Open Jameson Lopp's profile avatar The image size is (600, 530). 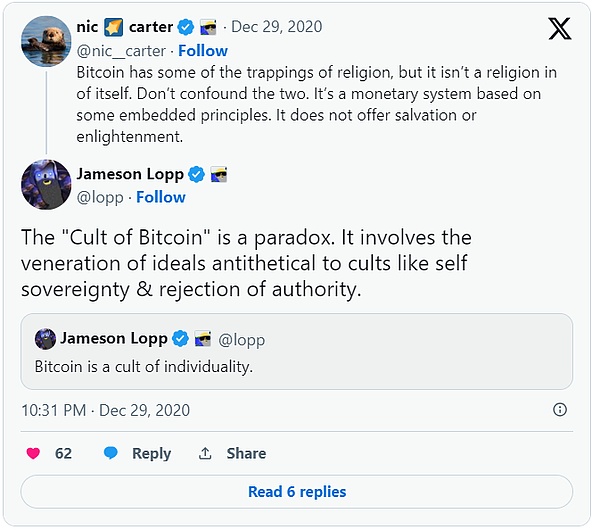click(46, 184)
